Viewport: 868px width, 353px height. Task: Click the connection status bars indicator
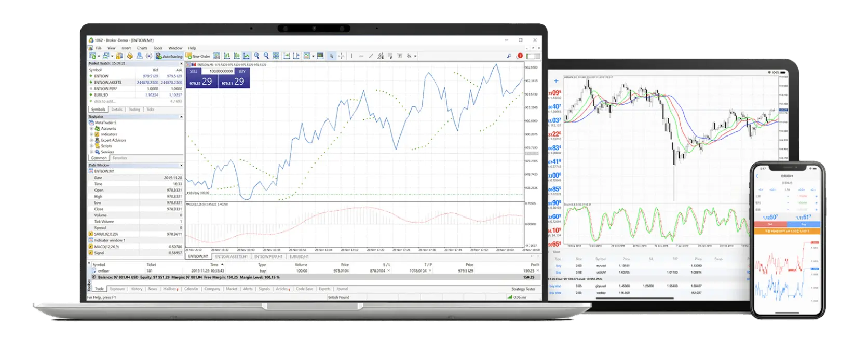click(x=510, y=297)
